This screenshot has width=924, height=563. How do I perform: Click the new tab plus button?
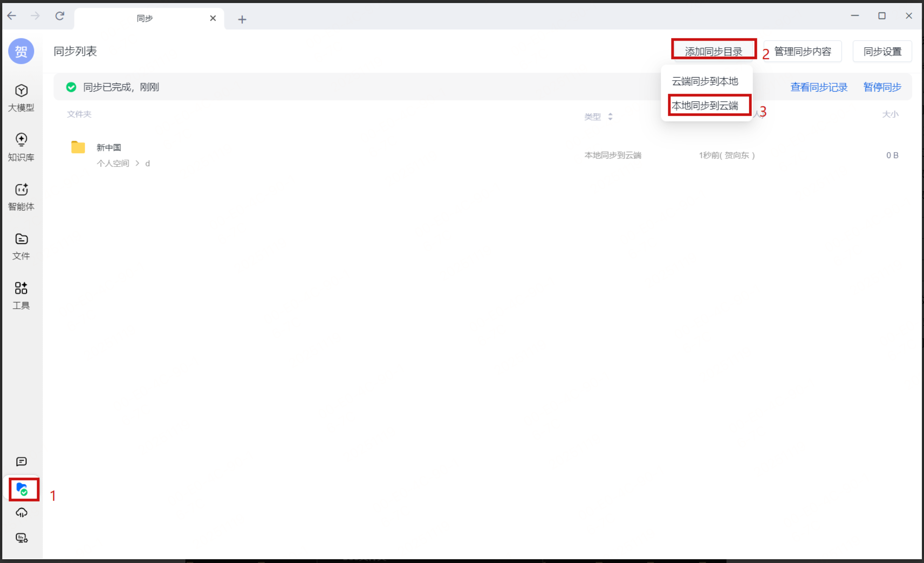click(242, 19)
